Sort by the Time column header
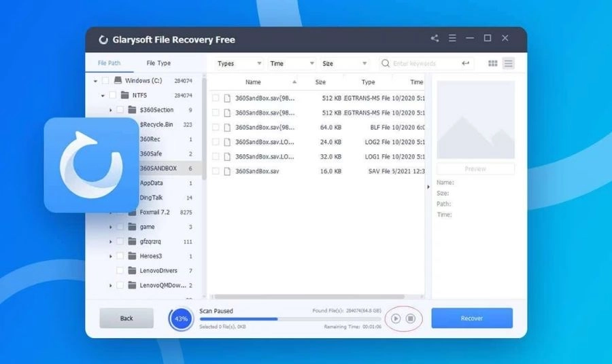Screen dimensions: 612x364 coord(416,82)
